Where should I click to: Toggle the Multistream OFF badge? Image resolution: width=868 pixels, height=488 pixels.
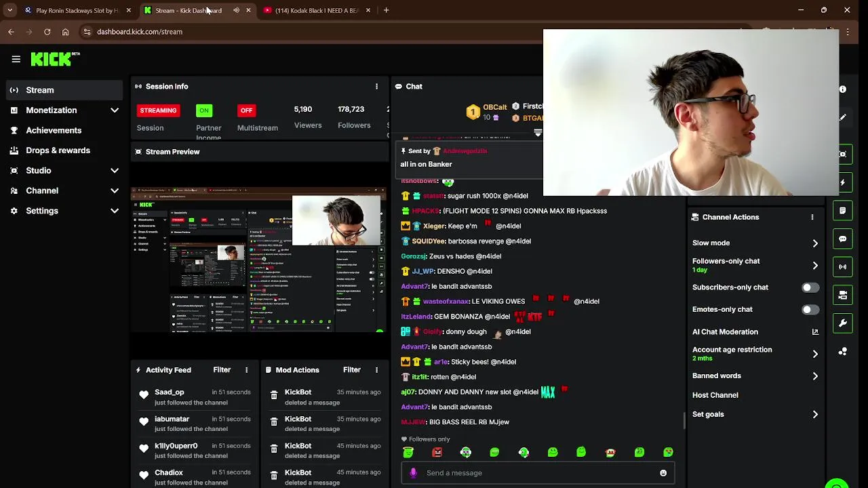click(246, 110)
